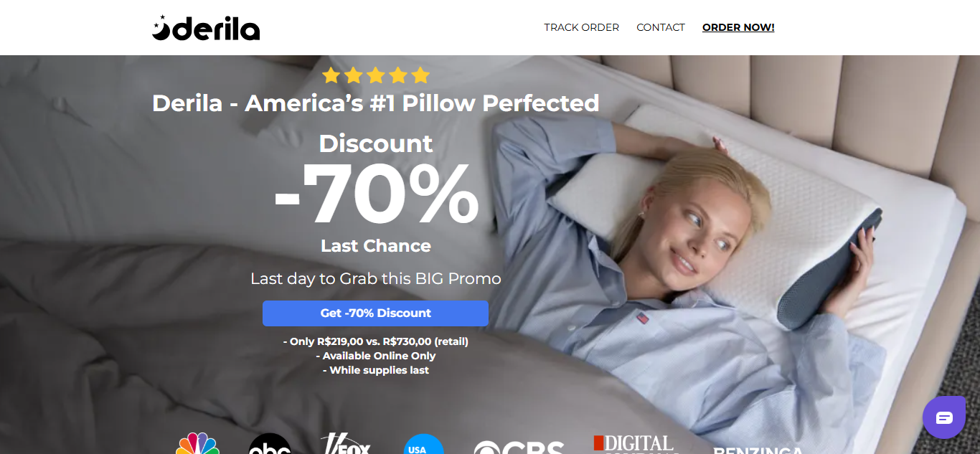This screenshot has width=980, height=454.
Task: Click the blue USA Today logo
Action: [x=423, y=444]
